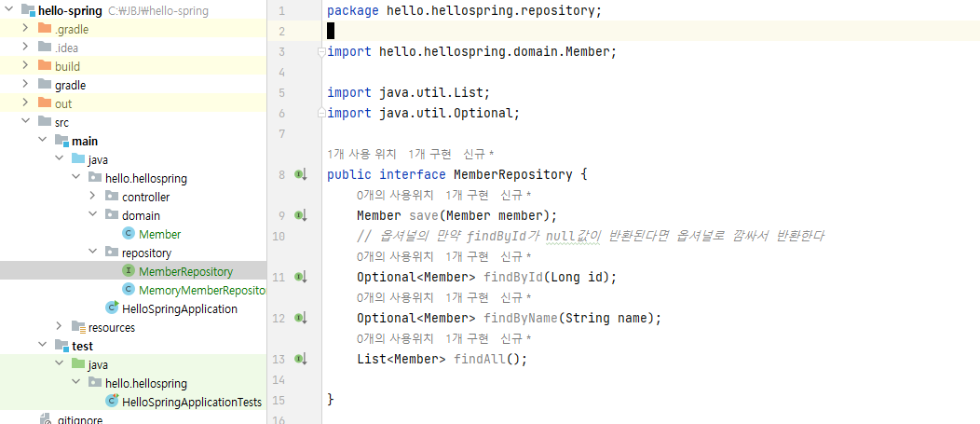This screenshot has width=980, height=424.
Task: Collapse the test folder chevron
Action: (42, 345)
